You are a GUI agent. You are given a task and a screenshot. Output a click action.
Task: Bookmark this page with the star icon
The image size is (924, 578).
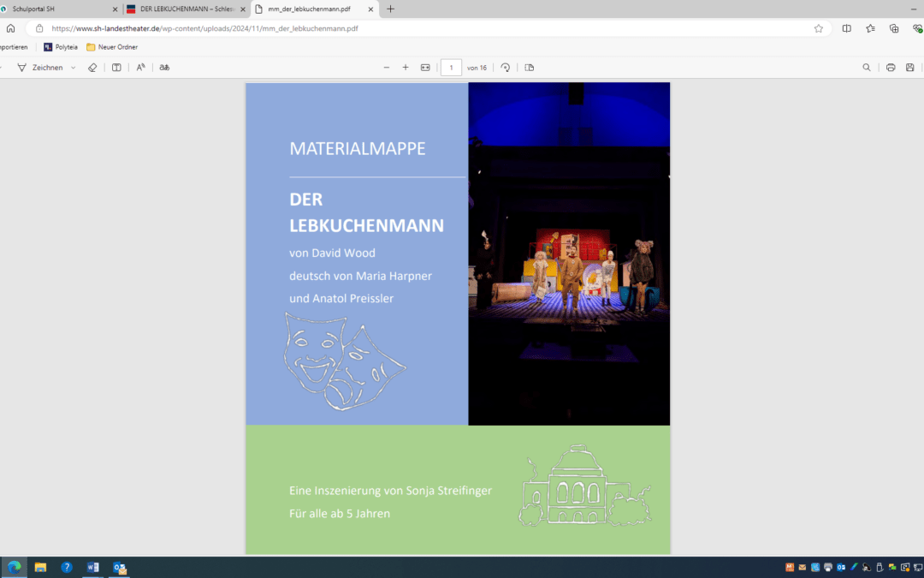pyautogui.click(x=819, y=28)
